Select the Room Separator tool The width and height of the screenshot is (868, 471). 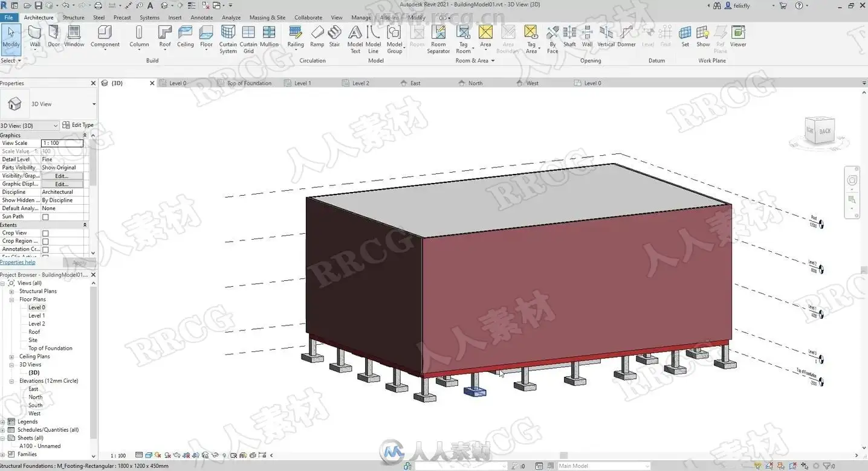438,40
